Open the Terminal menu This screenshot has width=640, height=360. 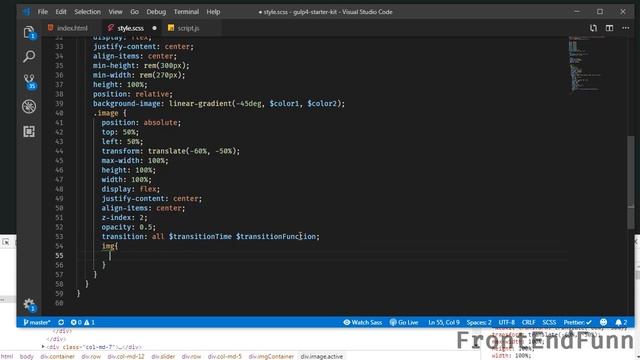(x=186, y=12)
